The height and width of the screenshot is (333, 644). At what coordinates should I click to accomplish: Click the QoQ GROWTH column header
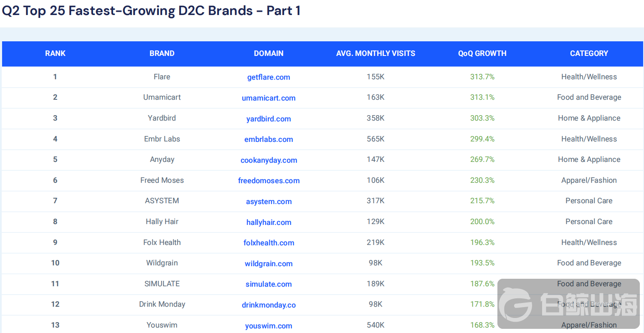[x=482, y=53]
